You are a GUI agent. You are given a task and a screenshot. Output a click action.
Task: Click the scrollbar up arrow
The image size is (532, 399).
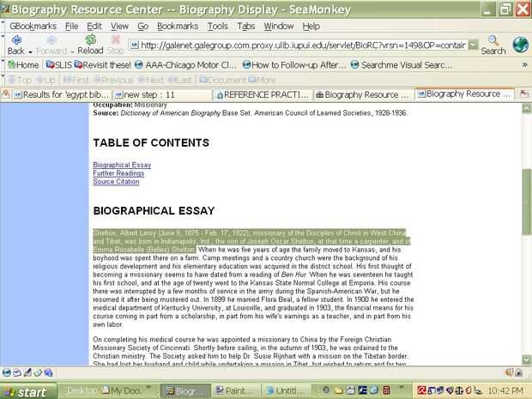coord(527,108)
